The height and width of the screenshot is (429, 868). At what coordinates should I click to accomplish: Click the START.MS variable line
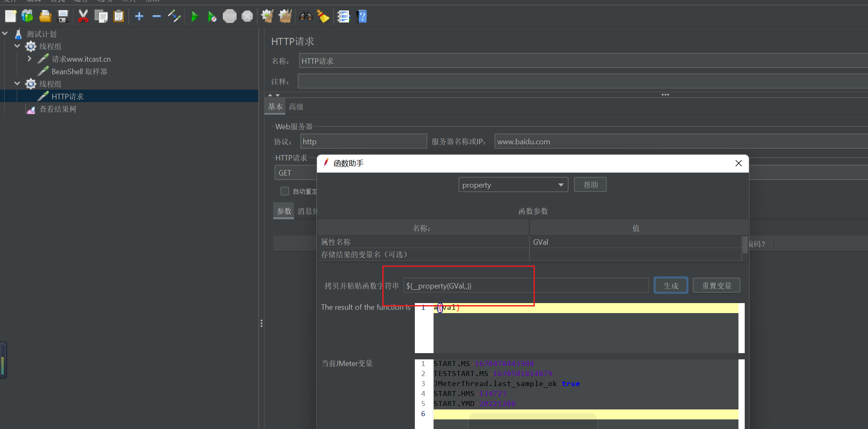tap(484, 364)
